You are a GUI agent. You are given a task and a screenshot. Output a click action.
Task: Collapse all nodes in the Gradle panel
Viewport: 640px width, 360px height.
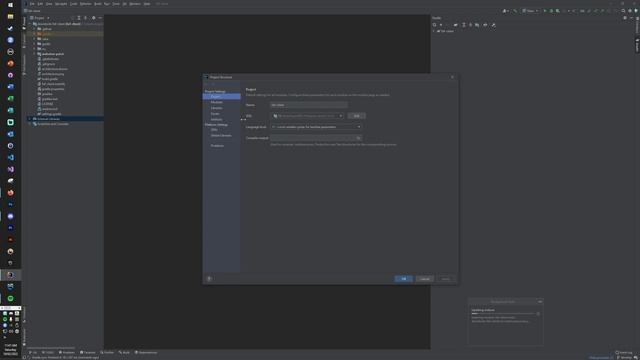click(470, 25)
